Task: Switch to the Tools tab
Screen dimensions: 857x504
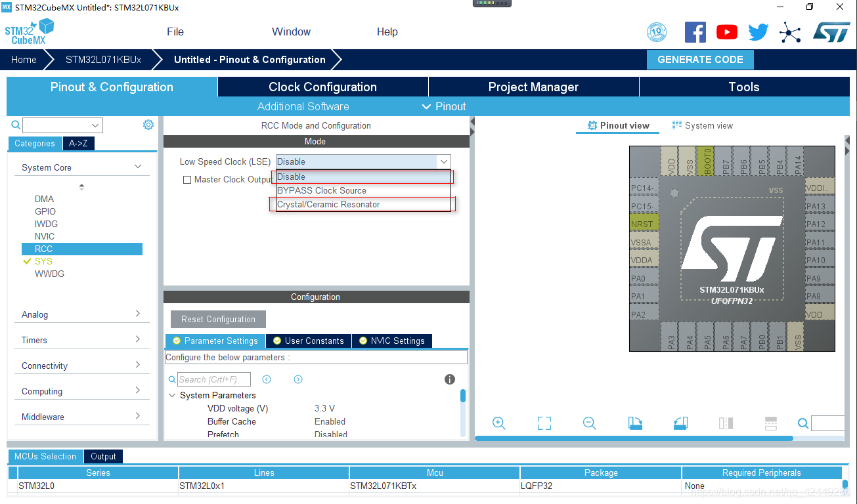Action: coord(744,87)
